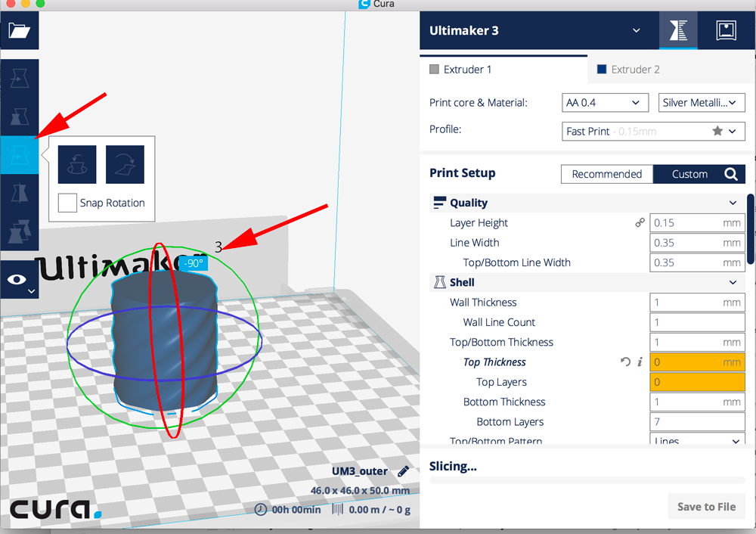Click the -90° rotation angle label

(194, 263)
